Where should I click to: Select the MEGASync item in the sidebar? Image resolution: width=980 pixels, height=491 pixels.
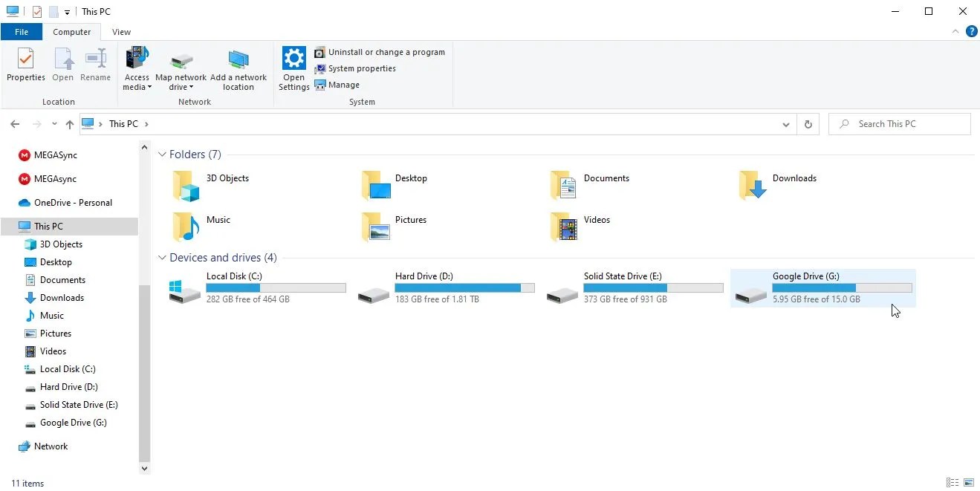point(54,156)
